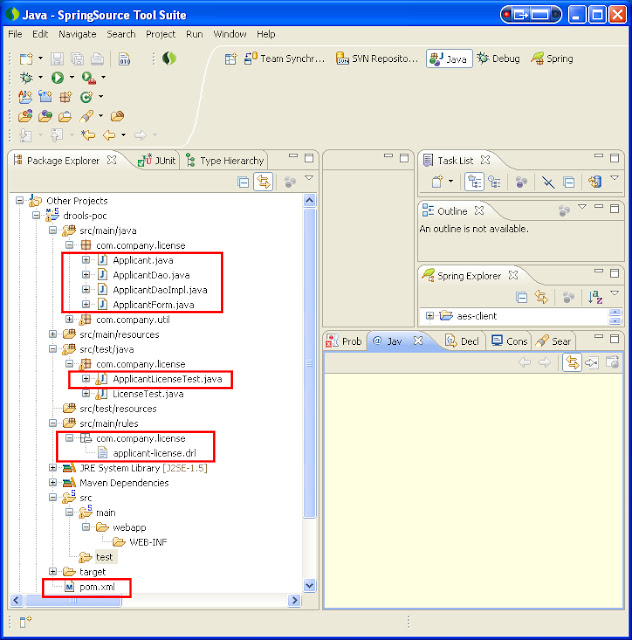
Task: Collapse the src/main/java source folder
Action: pos(53,230)
